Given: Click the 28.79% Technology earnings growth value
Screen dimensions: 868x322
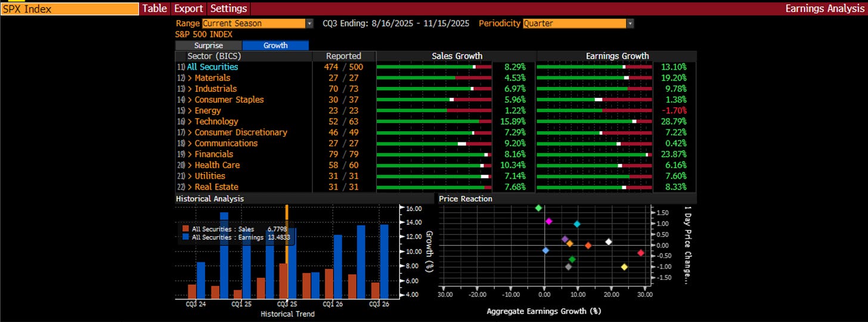Looking at the screenshot, I should coord(674,122).
